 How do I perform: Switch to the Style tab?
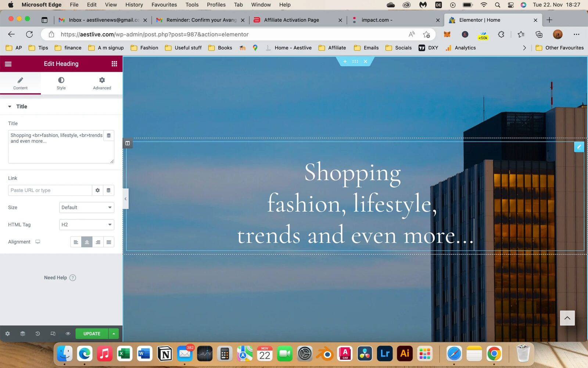tap(61, 83)
